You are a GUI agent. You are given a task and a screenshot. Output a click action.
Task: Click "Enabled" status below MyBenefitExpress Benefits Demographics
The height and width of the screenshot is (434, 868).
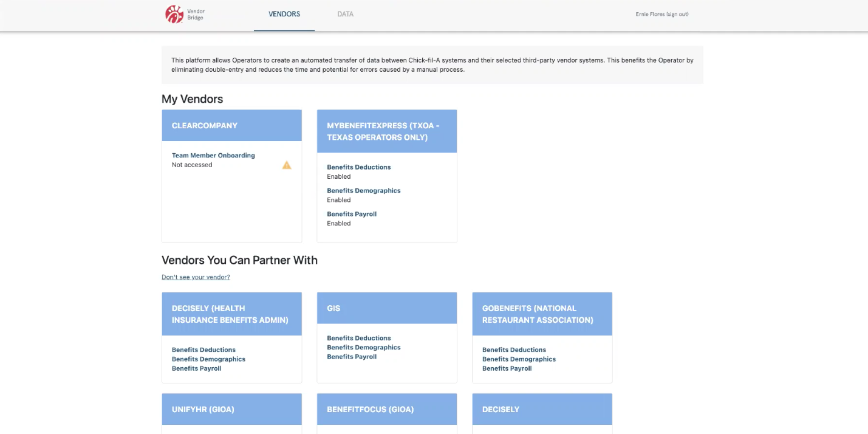point(339,200)
